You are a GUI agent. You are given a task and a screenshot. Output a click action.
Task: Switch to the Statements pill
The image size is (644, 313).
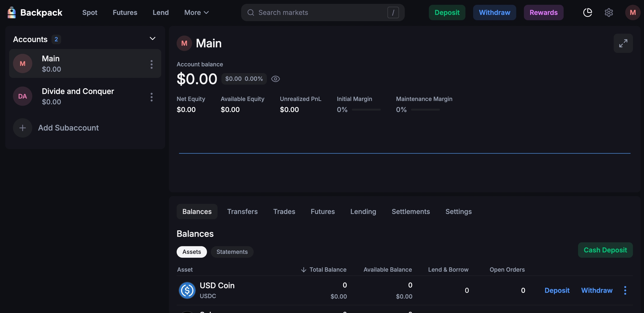(232, 252)
